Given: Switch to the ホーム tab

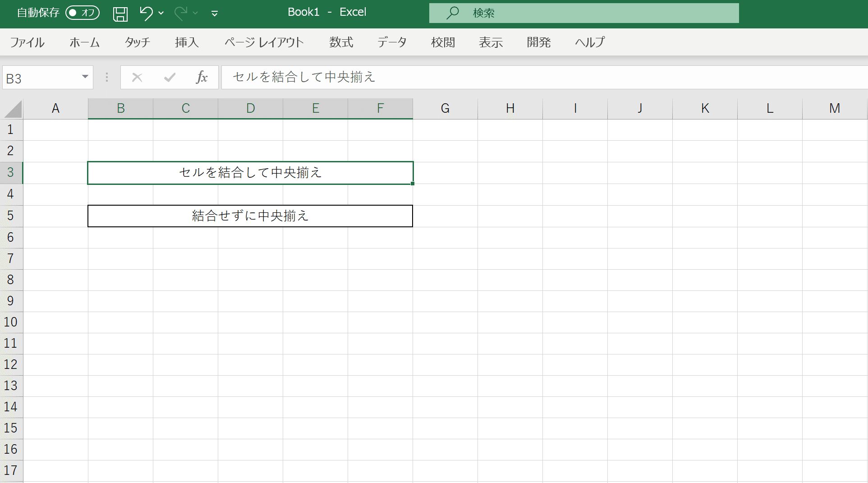Looking at the screenshot, I should pos(85,42).
